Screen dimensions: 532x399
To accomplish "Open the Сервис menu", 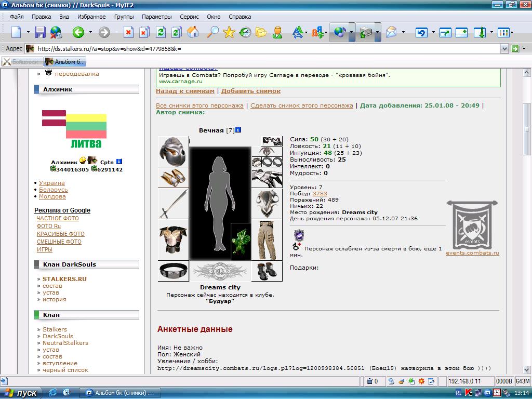I will (x=189, y=17).
